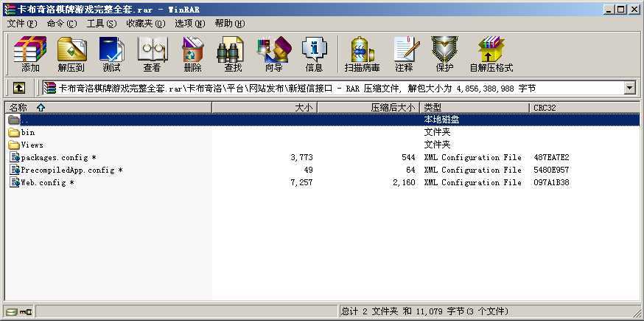Click the Web.config file icon
This screenshot has width=644, height=321.
point(15,182)
